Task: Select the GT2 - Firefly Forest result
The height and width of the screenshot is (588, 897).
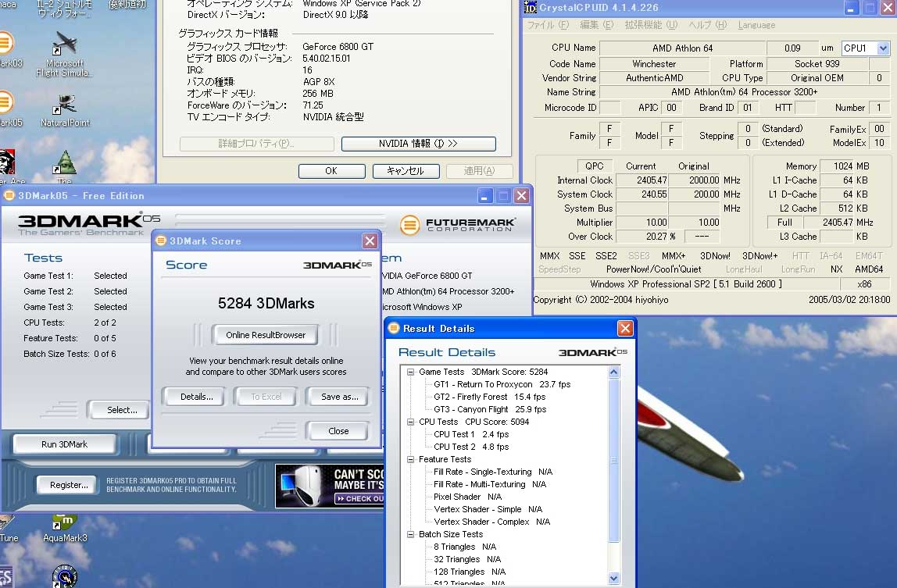Action: pos(490,397)
